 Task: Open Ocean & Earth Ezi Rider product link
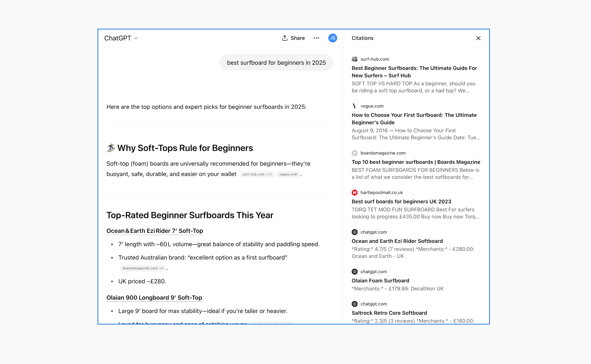pyautogui.click(x=155, y=231)
